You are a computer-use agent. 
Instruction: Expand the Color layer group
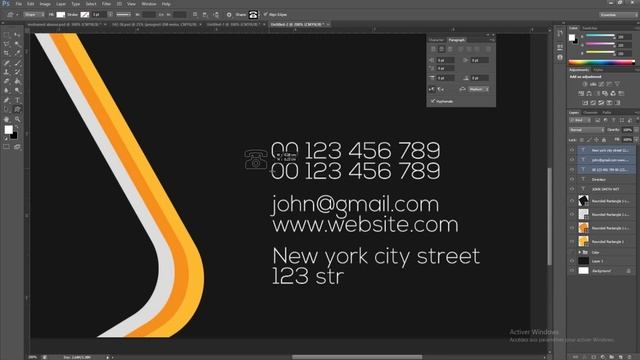[x=580, y=252]
